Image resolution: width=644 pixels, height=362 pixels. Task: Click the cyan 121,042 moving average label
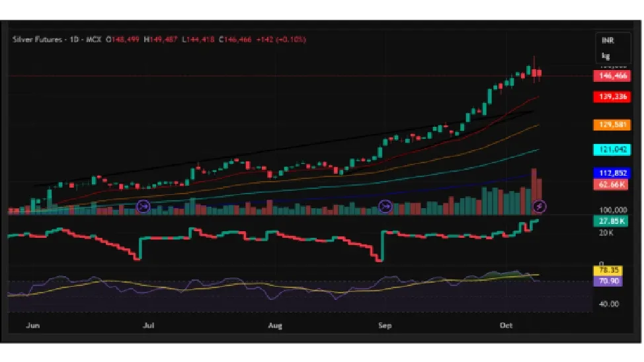[612, 150]
